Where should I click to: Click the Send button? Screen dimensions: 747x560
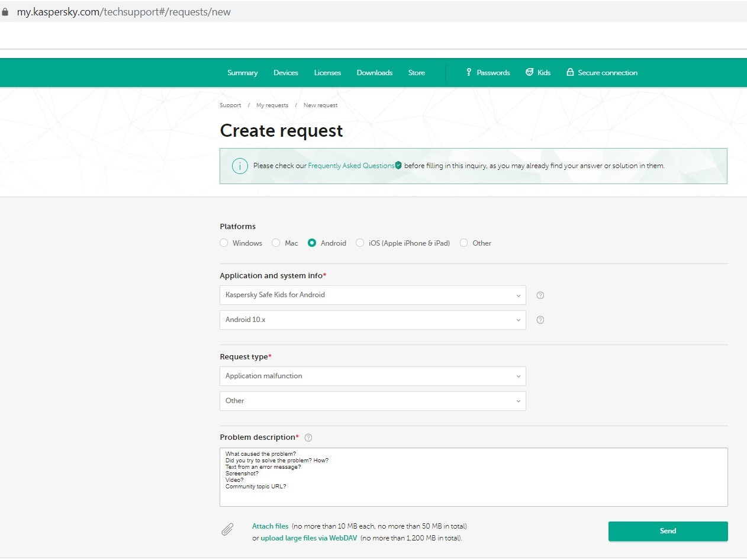coord(668,531)
